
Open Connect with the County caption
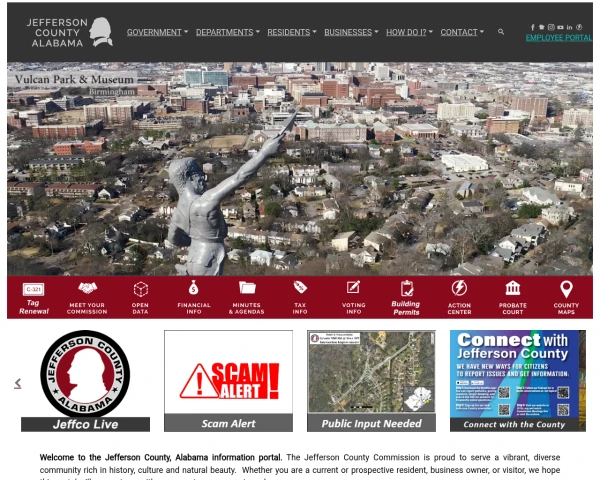tap(515, 424)
